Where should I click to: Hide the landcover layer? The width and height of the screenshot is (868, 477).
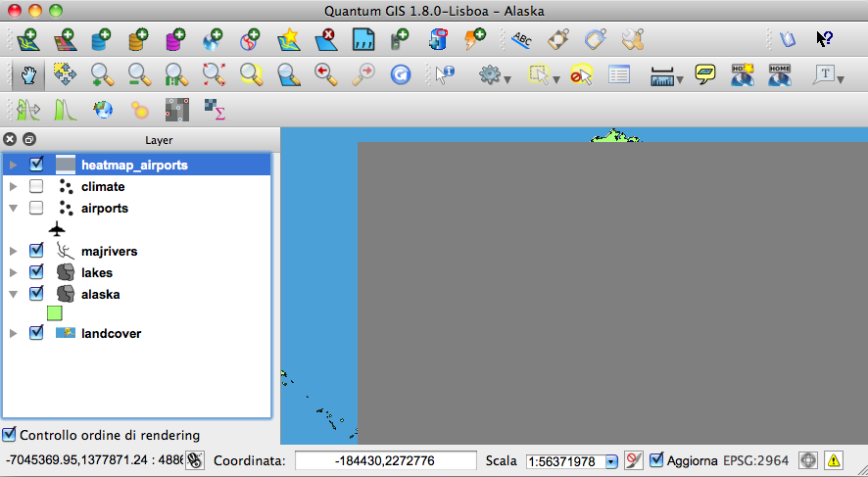[x=36, y=332]
